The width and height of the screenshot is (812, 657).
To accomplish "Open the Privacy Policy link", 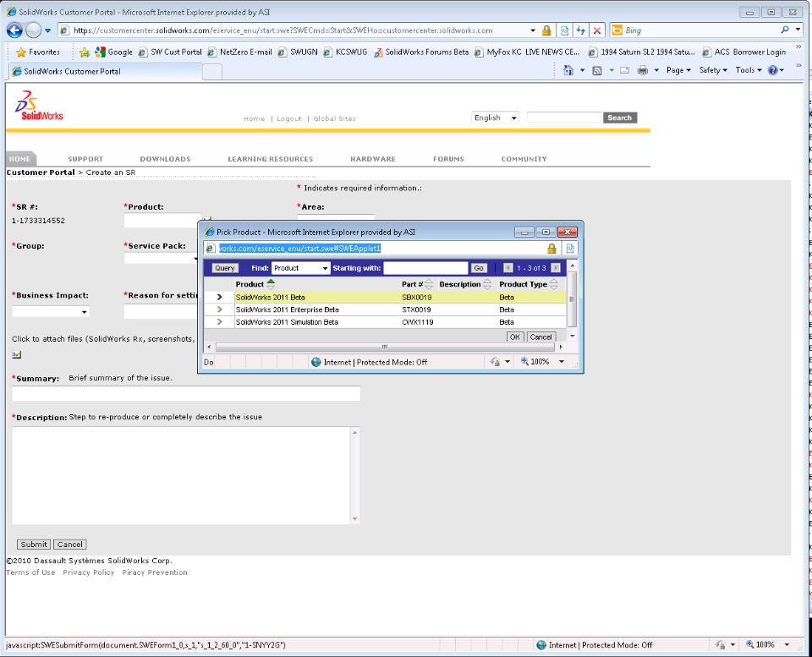I will pos(89,572).
